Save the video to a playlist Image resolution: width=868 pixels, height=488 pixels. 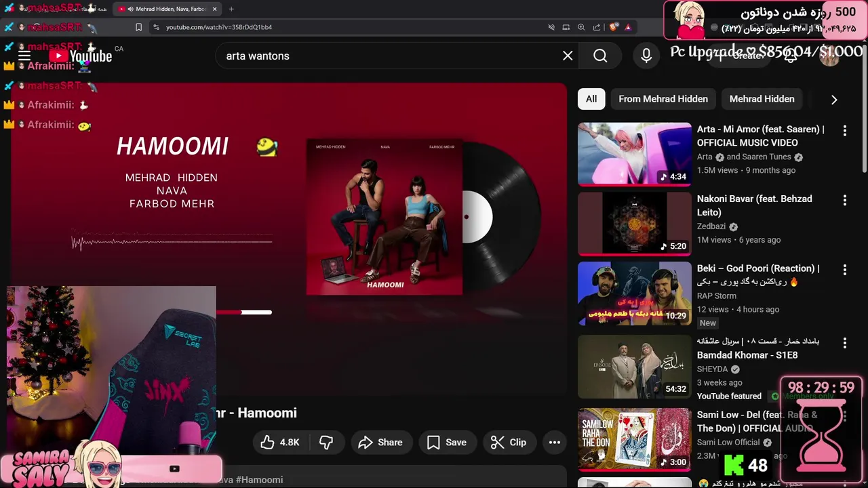point(446,442)
